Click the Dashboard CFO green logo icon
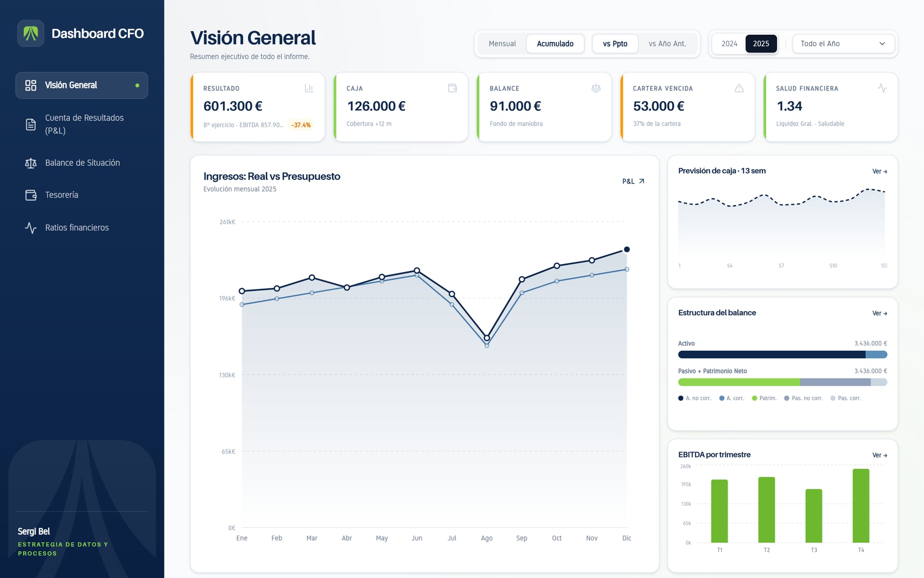924x578 pixels. (x=31, y=33)
